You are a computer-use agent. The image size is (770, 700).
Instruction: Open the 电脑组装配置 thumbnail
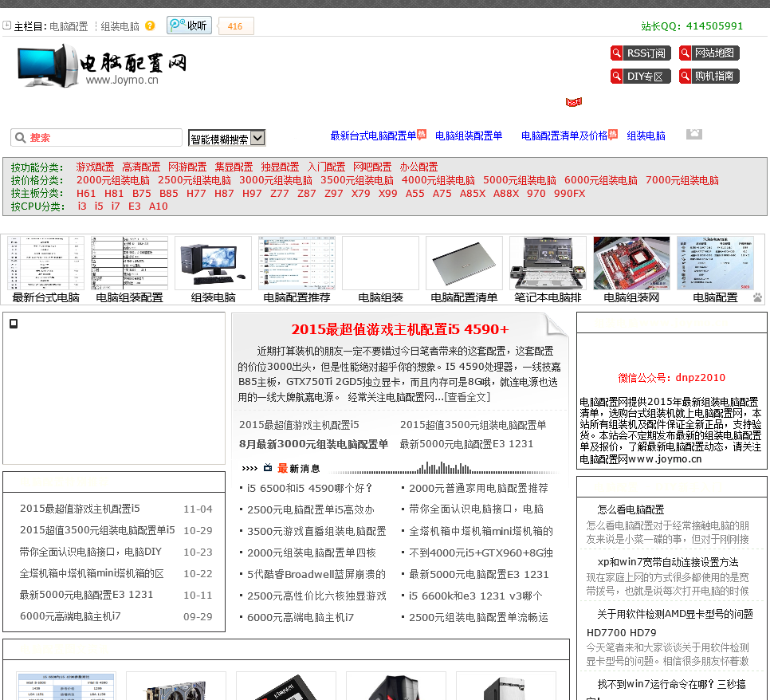[x=129, y=263]
